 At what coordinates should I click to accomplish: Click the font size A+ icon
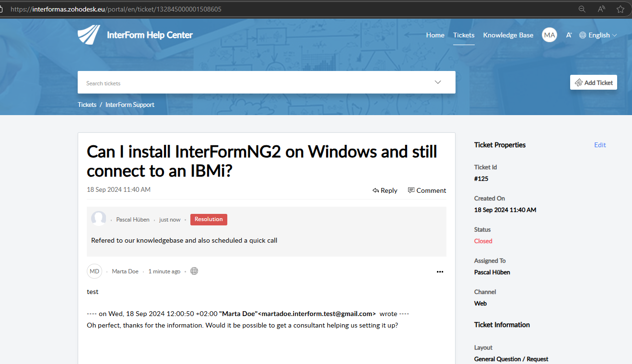pos(569,35)
